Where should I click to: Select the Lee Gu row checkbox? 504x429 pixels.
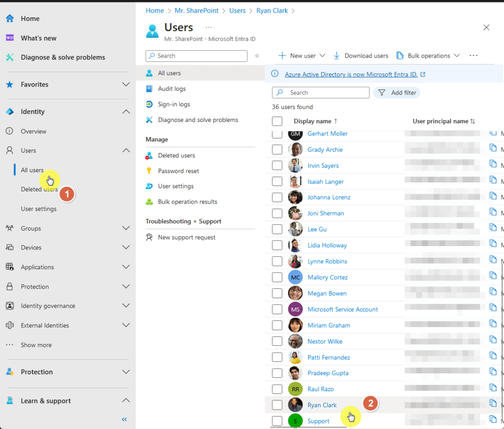277,229
